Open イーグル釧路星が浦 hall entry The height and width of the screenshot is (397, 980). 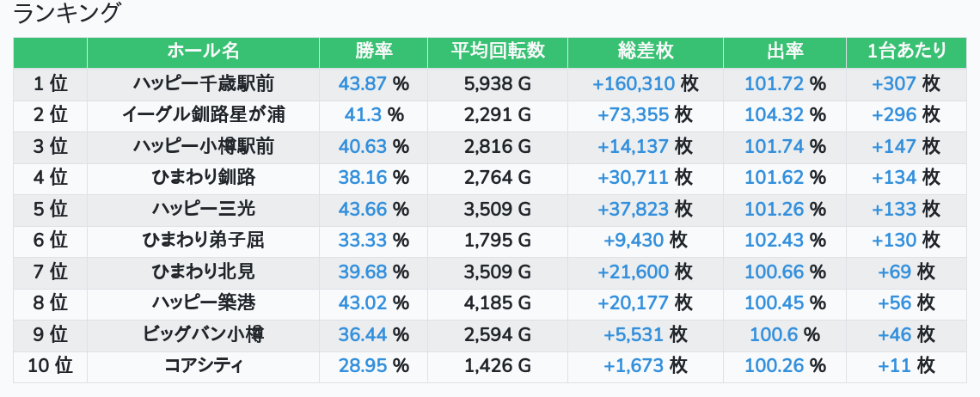pyautogui.click(x=203, y=115)
